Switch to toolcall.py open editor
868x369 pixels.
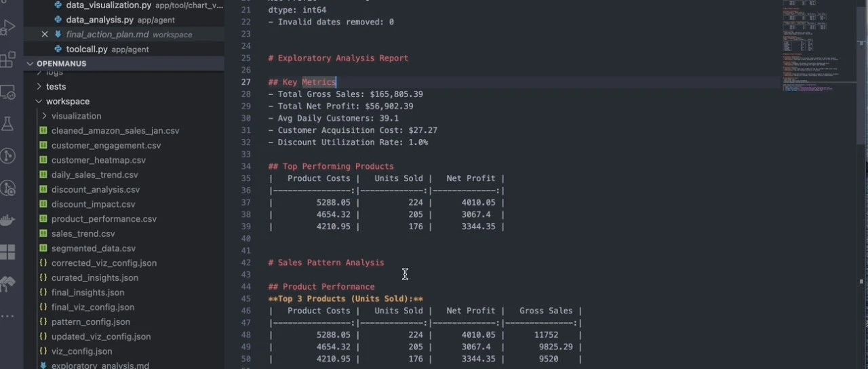click(87, 50)
